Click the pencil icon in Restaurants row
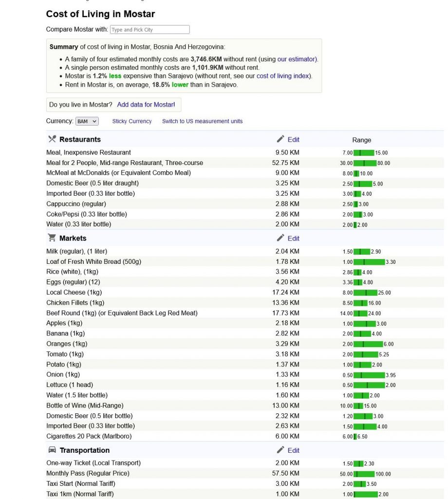The height and width of the screenshot is (499, 448). pyautogui.click(x=280, y=139)
